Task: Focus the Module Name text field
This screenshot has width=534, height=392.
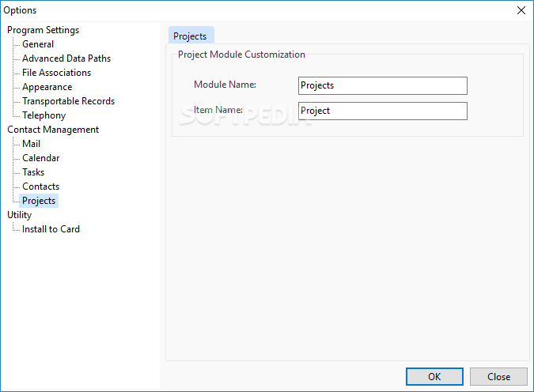Action: 382,85
